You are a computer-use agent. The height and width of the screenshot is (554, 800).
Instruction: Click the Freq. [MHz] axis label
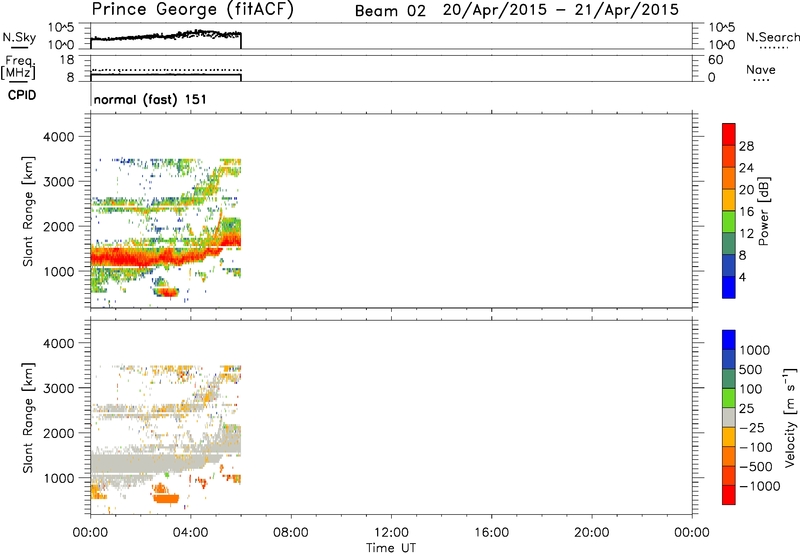tap(19, 67)
